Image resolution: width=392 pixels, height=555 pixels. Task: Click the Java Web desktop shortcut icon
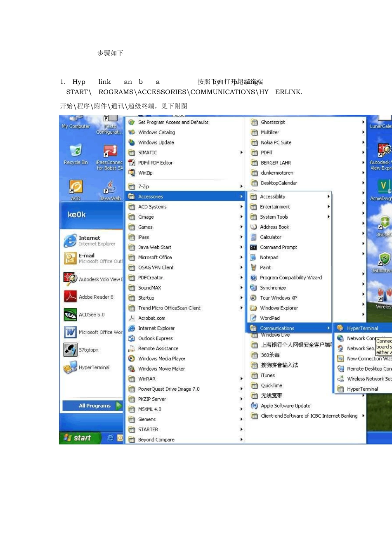pos(110,190)
